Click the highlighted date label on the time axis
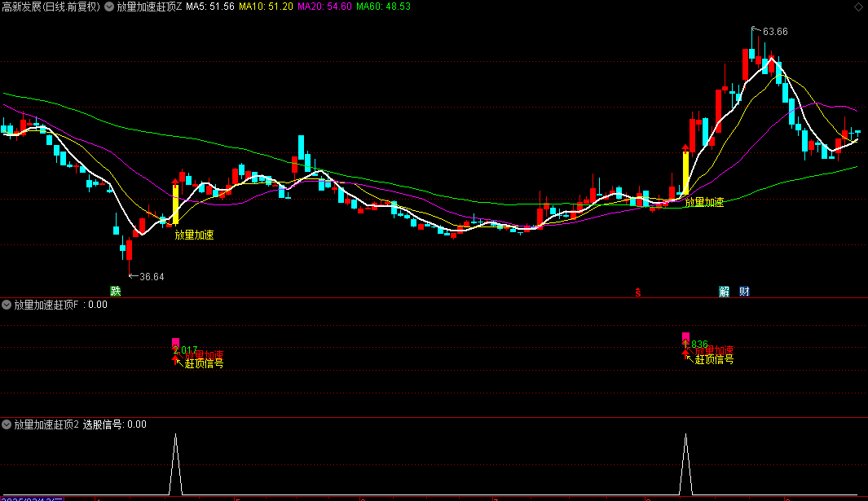This screenshot has height=501, width=868. pos(33,499)
